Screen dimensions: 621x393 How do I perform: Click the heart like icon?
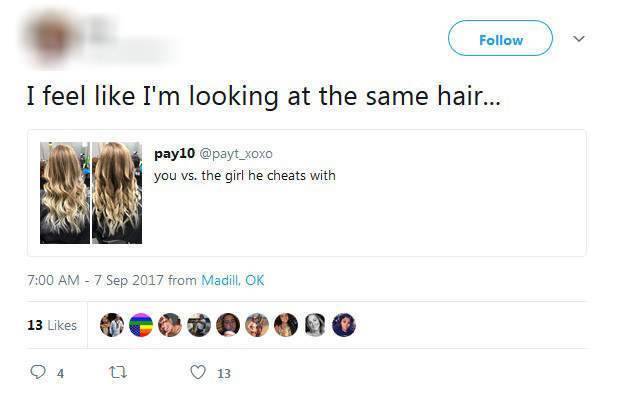[x=198, y=372]
